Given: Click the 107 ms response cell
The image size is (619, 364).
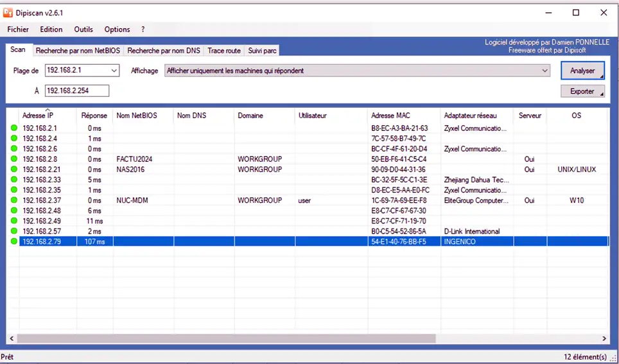Looking at the screenshot, I should [x=95, y=241].
